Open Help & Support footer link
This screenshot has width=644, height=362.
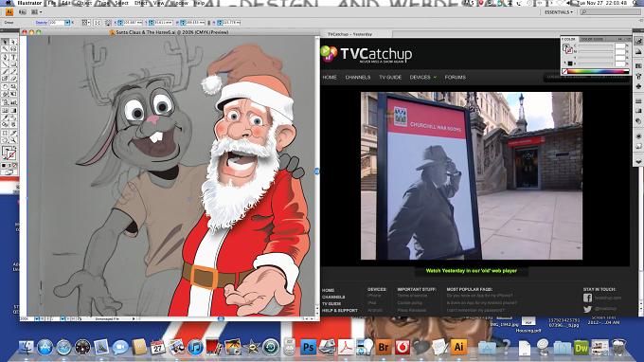click(x=340, y=311)
